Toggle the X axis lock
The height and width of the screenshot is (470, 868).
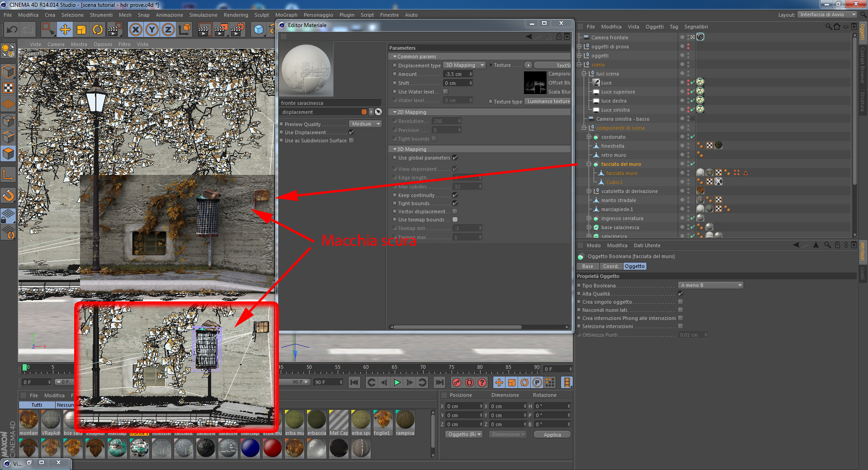[135, 30]
